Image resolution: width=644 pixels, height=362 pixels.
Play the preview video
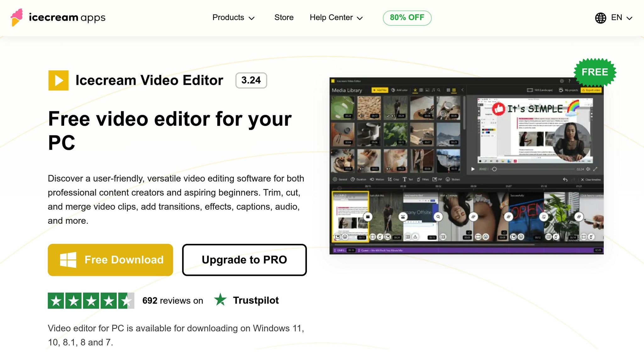point(473,169)
